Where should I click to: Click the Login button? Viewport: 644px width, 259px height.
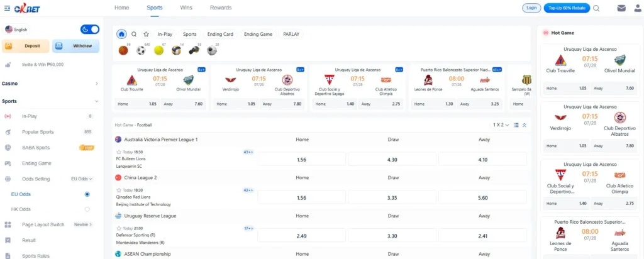[531, 8]
